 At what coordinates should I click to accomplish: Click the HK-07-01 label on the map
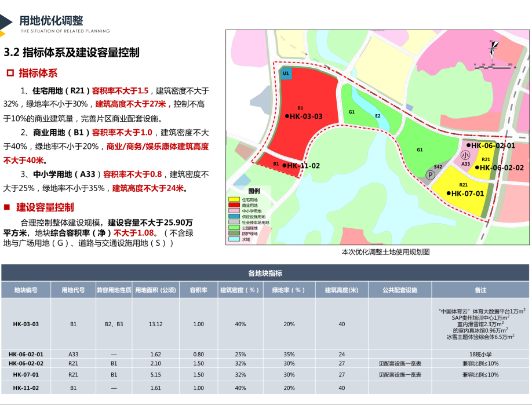(468, 194)
